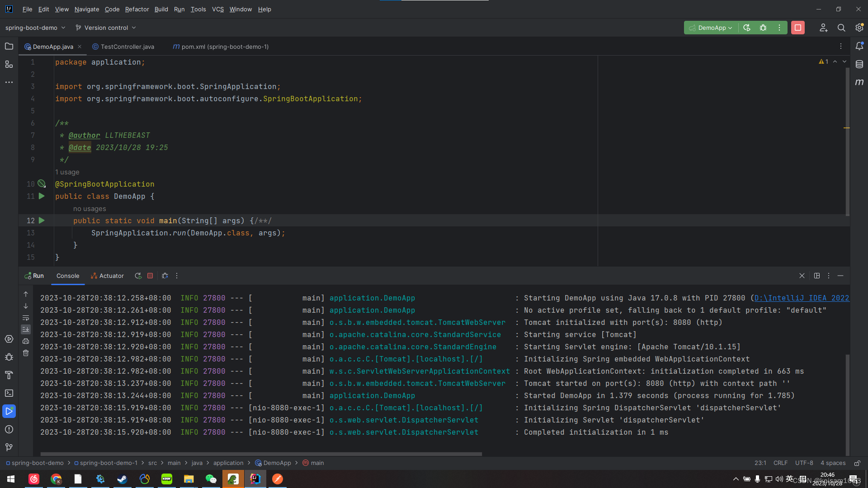Click the debug-attach icon in Run panel toolbar
This screenshot has height=488, width=868.
click(165, 276)
